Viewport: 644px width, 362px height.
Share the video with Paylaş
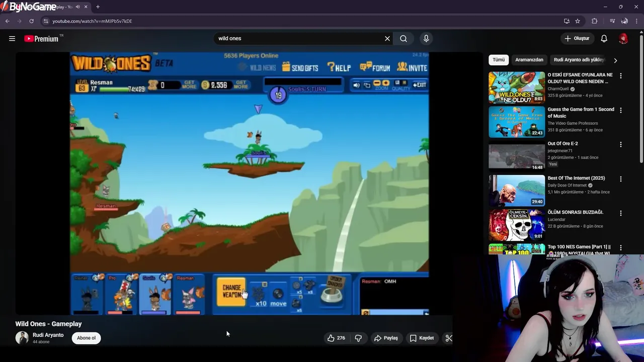(386, 338)
